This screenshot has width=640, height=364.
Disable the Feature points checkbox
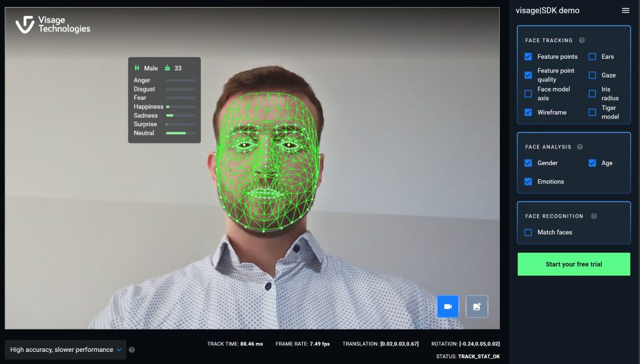coord(528,57)
